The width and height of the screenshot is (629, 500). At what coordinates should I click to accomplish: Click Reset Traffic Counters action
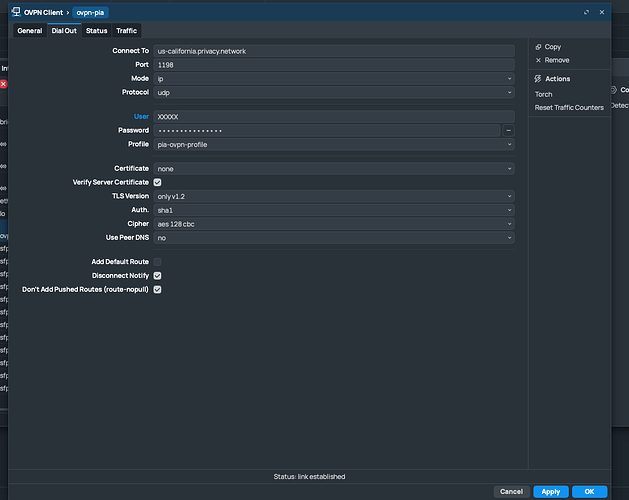[569, 107]
